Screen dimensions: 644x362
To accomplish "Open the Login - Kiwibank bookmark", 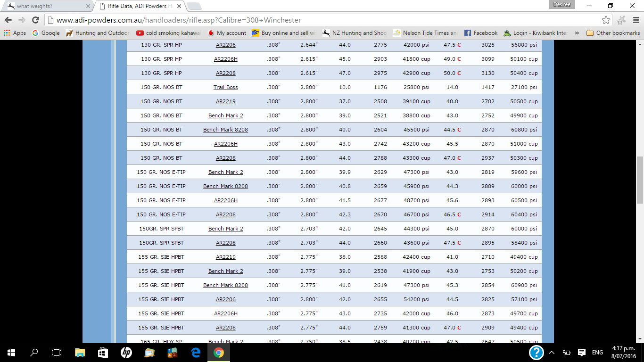I will click(x=536, y=33).
